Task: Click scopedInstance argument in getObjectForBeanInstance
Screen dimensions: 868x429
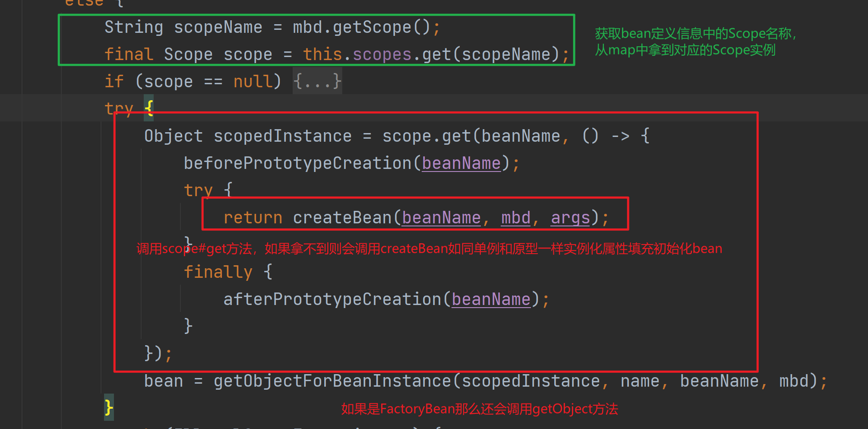Action: point(531,381)
